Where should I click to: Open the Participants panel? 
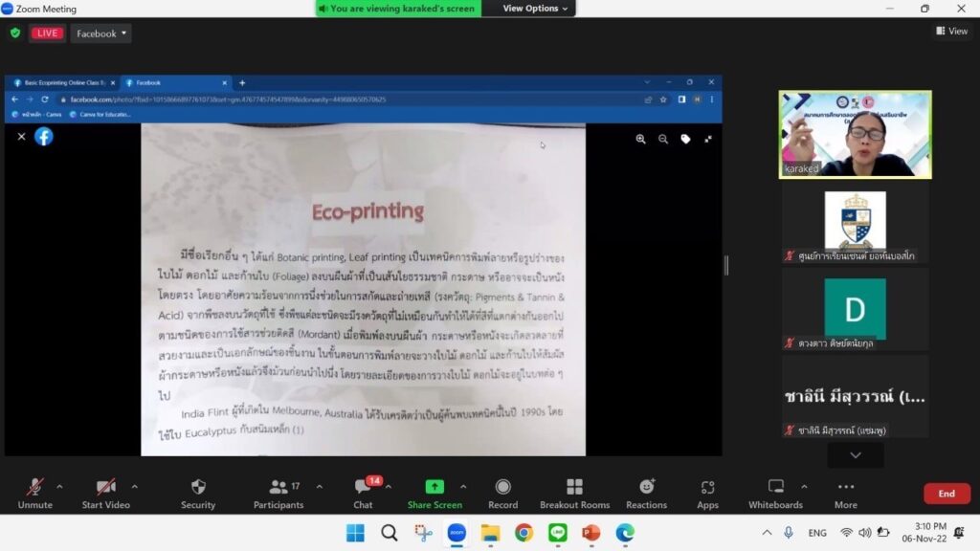coord(278,493)
